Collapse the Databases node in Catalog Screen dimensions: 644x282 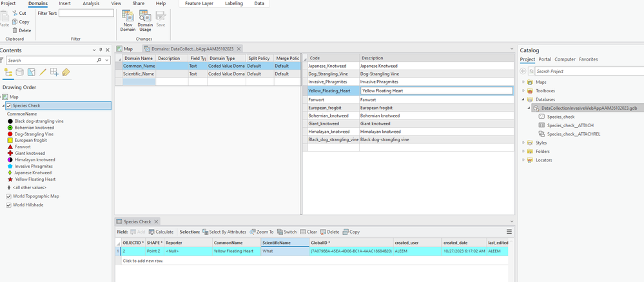point(523,99)
